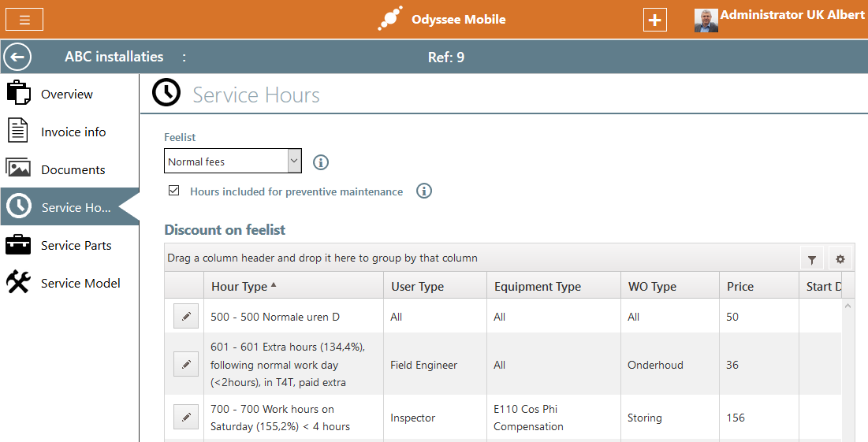Edit the 700 Saturday work hours row

click(186, 418)
